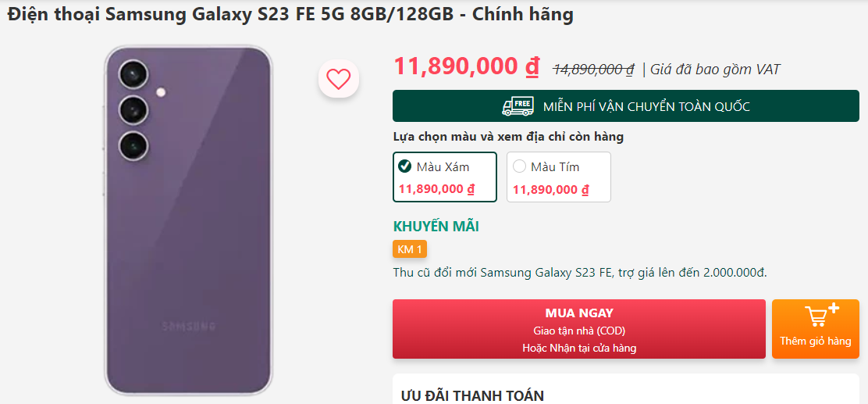This screenshot has width=868, height=404.
Task: Click the heart wishlist icon
Action: 338,79
